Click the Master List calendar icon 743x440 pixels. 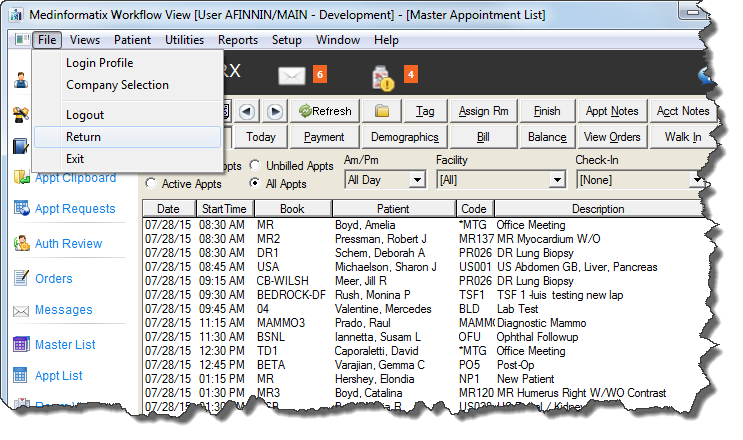coord(21,345)
